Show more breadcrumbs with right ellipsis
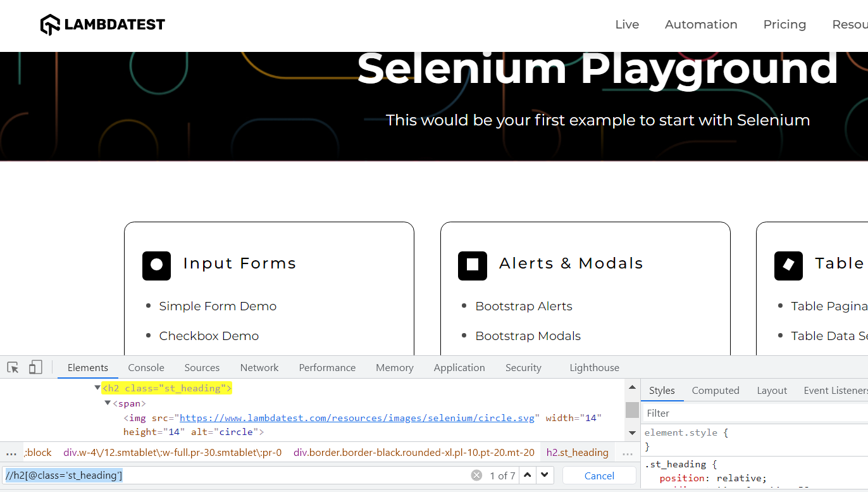This screenshot has height=492, width=868. pyautogui.click(x=628, y=453)
